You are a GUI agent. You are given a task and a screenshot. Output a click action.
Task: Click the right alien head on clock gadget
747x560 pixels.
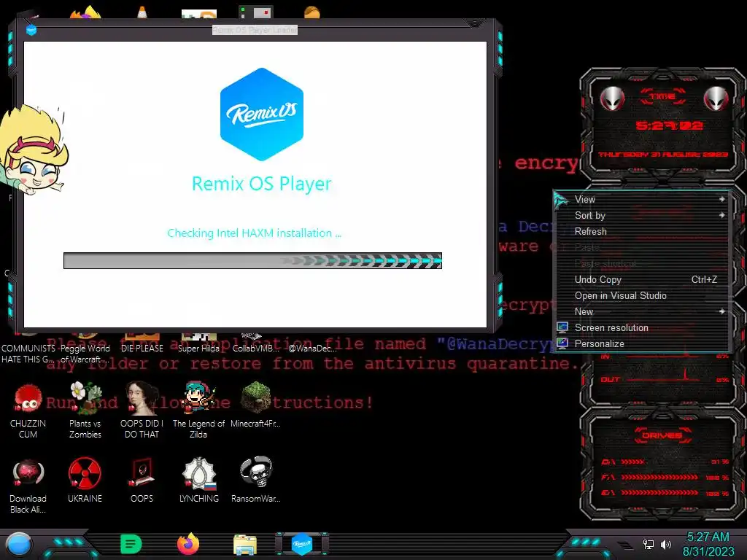(716, 99)
